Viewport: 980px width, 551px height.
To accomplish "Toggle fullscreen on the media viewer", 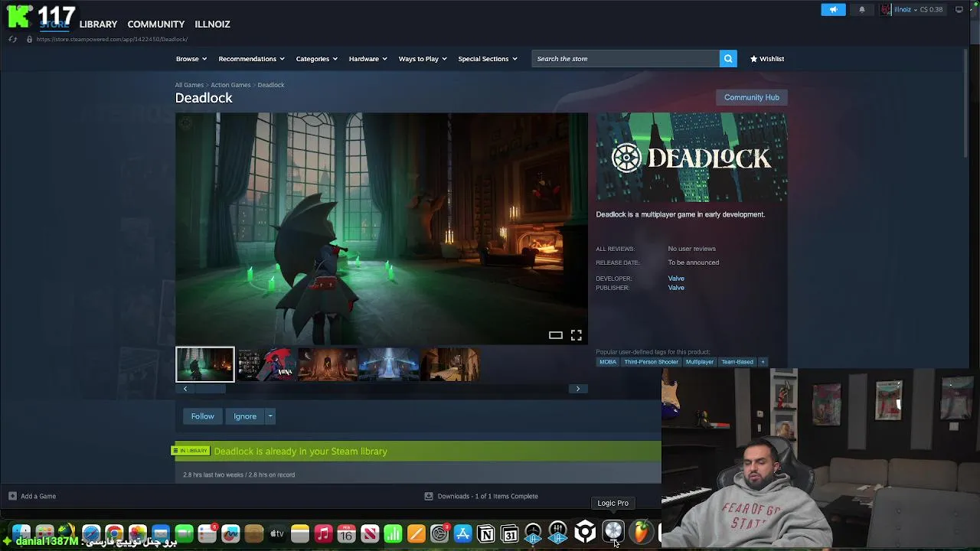I will 577,335.
